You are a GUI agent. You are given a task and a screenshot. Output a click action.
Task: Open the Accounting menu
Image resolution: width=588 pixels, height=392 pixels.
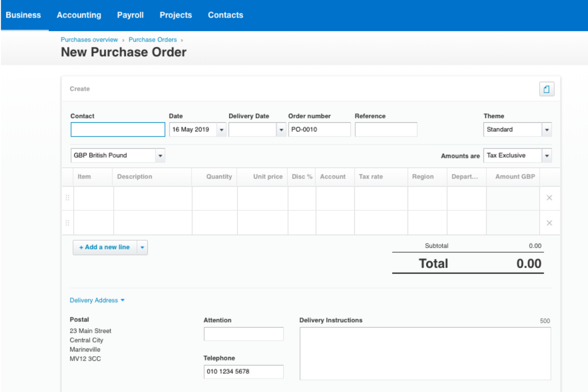(79, 15)
